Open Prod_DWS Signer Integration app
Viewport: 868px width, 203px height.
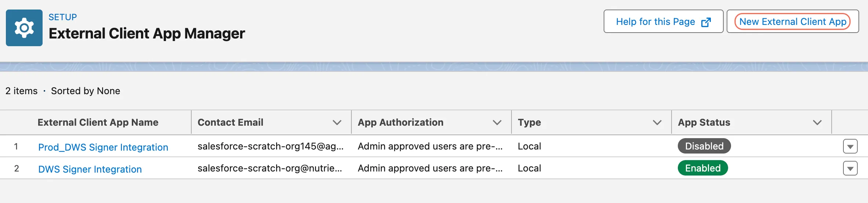coord(103,147)
